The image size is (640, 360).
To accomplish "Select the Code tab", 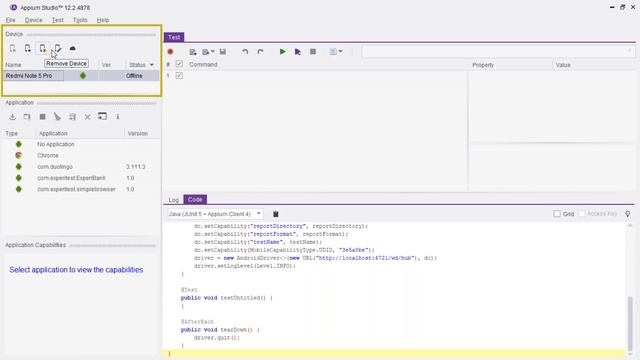I will tap(195, 200).
